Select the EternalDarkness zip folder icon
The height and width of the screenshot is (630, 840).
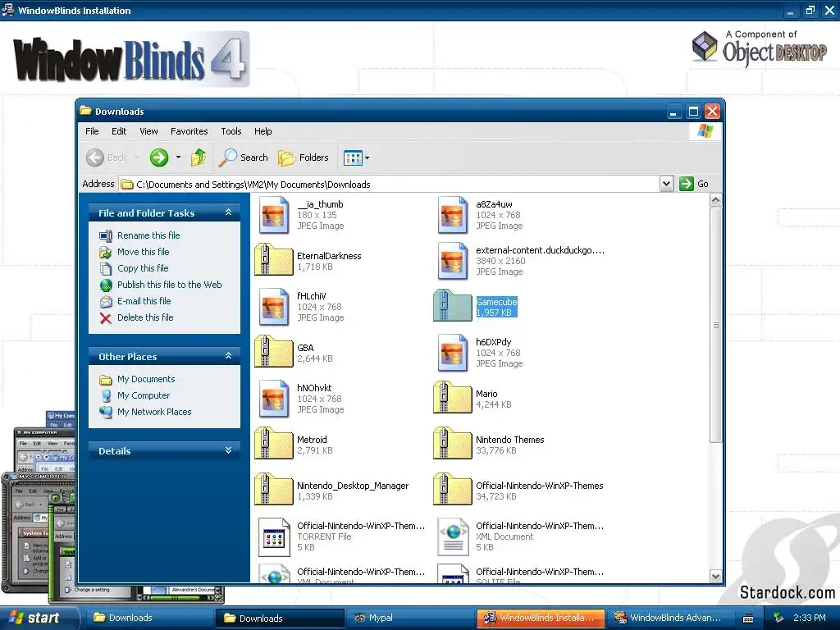point(274,260)
